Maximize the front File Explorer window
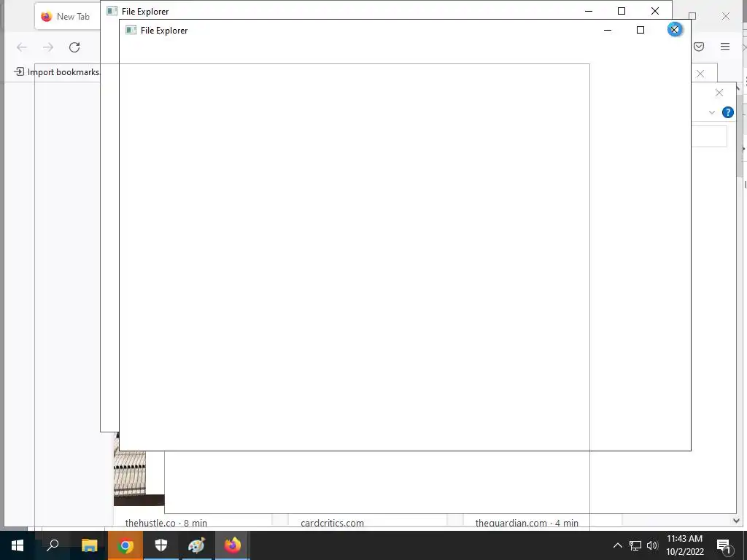This screenshot has height=560, width=747. (x=640, y=30)
